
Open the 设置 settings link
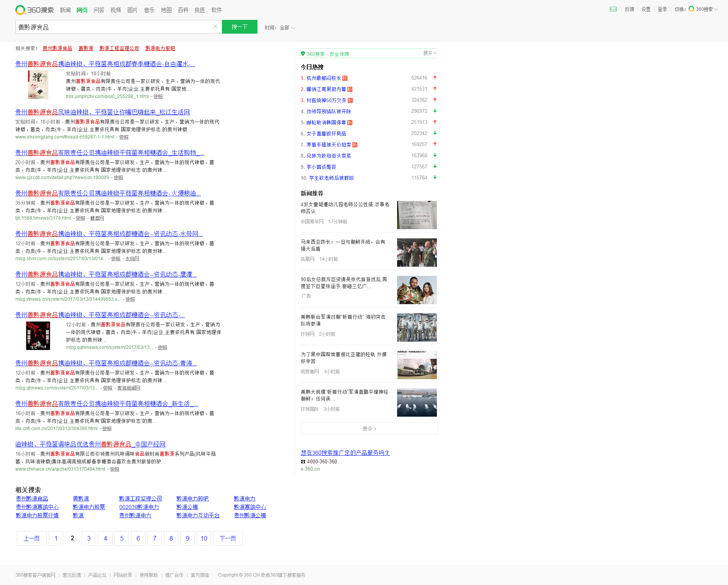coord(646,9)
